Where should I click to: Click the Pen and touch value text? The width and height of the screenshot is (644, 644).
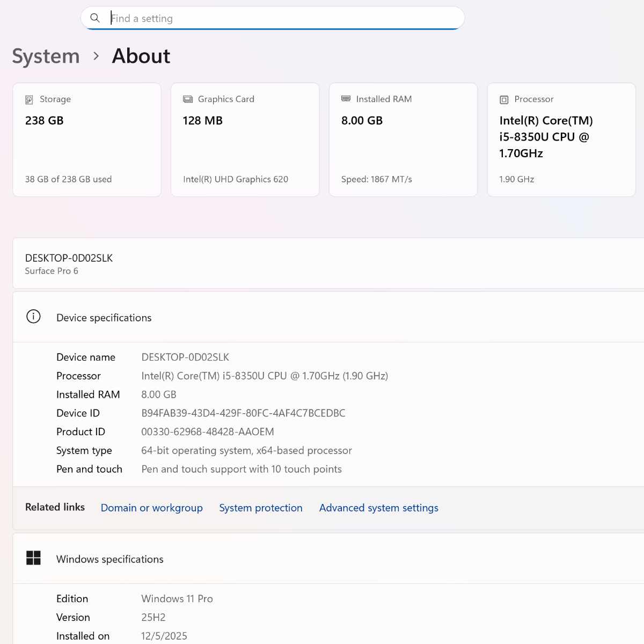point(241,469)
